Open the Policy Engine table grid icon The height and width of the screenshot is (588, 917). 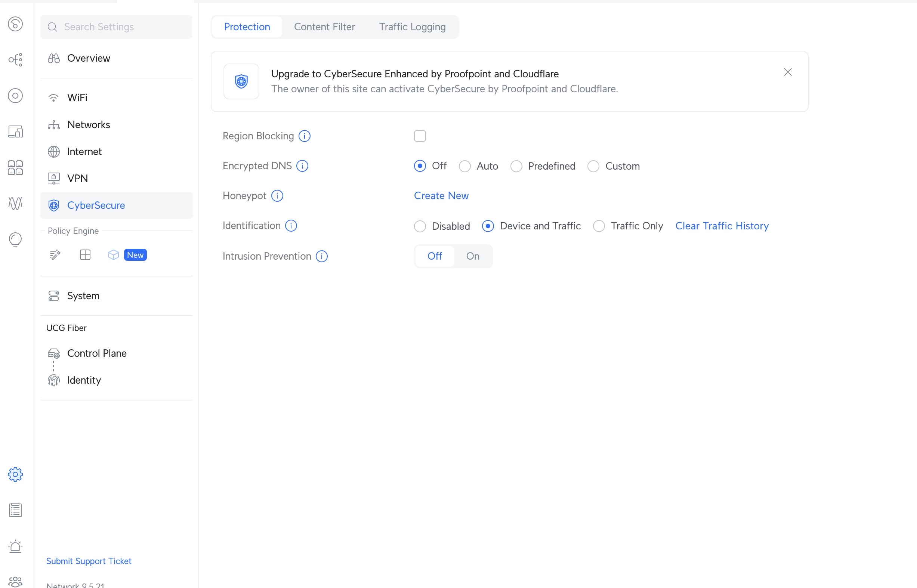tap(85, 255)
